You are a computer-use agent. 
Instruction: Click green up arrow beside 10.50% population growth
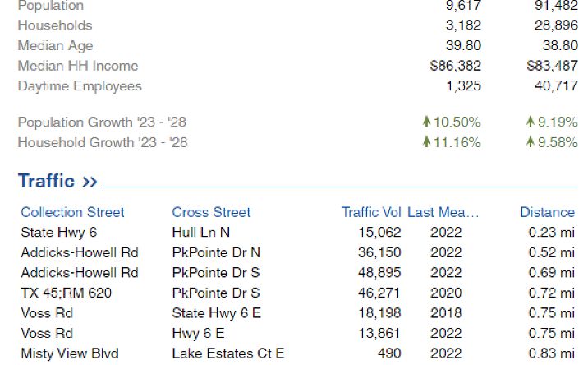click(427, 122)
